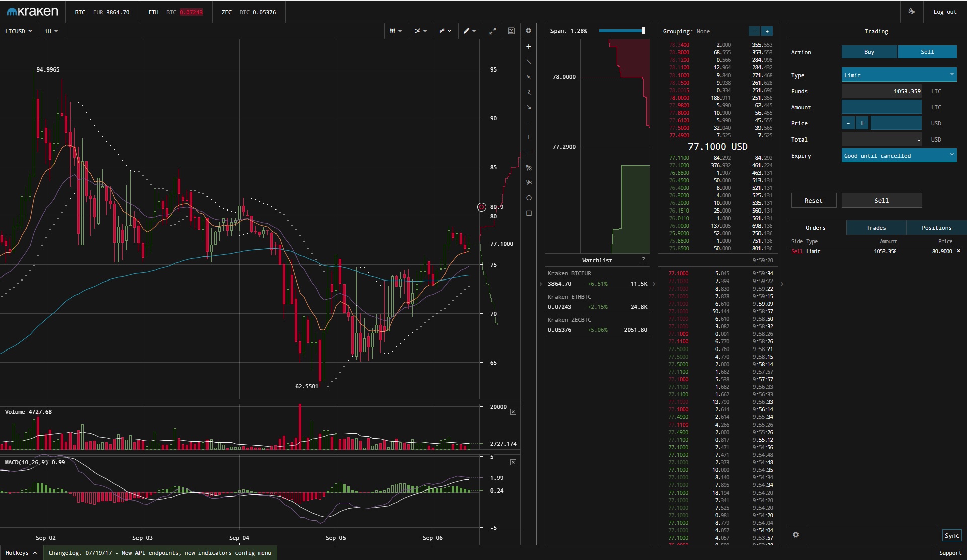Click the Sync button
The image size is (967, 560).
pyautogui.click(x=952, y=535)
